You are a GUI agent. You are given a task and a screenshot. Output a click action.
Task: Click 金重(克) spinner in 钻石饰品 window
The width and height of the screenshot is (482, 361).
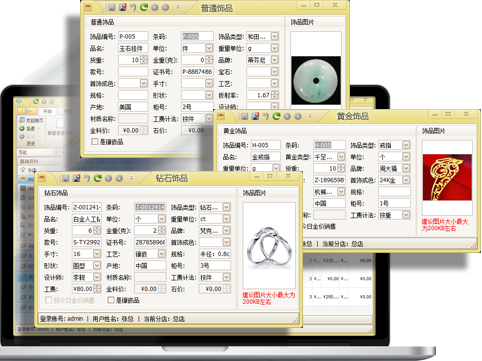pyautogui.click(x=162, y=231)
